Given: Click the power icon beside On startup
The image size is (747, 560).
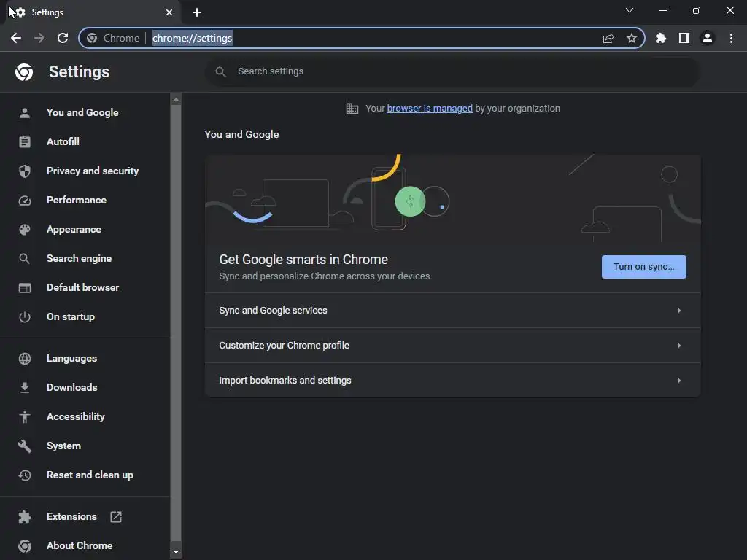Looking at the screenshot, I should (25, 316).
